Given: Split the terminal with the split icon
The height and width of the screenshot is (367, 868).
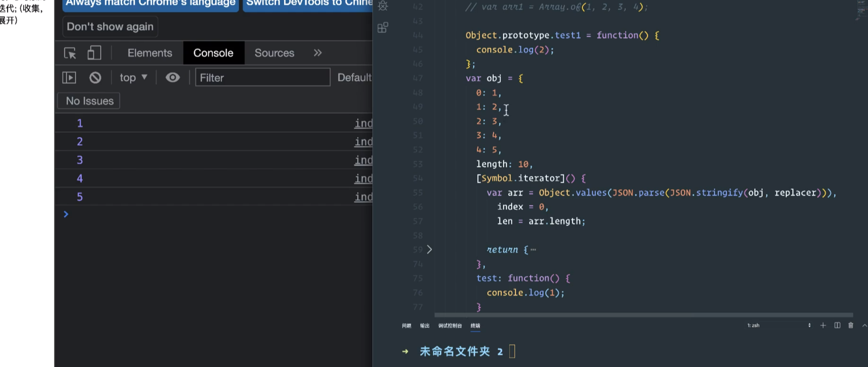Looking at the screenshot, I should tap(837, 325).
